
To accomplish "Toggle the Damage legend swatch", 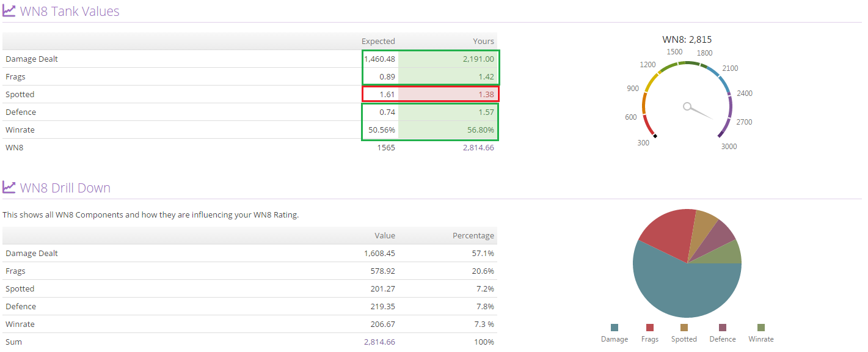I will (x=614, y=328).
